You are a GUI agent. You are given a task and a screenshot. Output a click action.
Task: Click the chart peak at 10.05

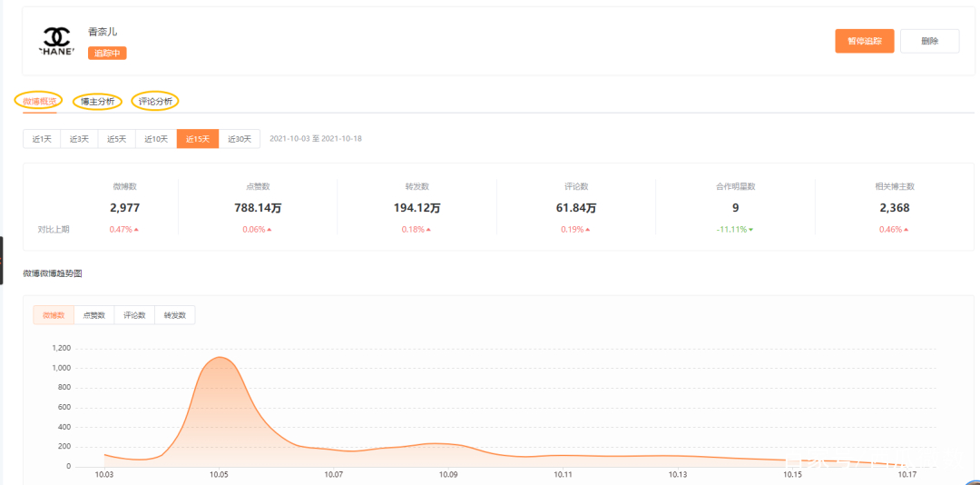(219, 358)
